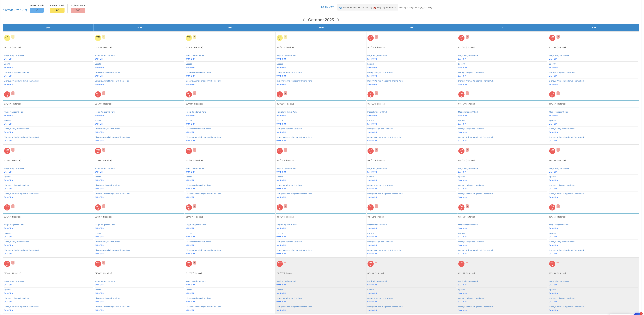Select the Oct 28 date circle
The image size is (644, 315).
tap(552, 207)
